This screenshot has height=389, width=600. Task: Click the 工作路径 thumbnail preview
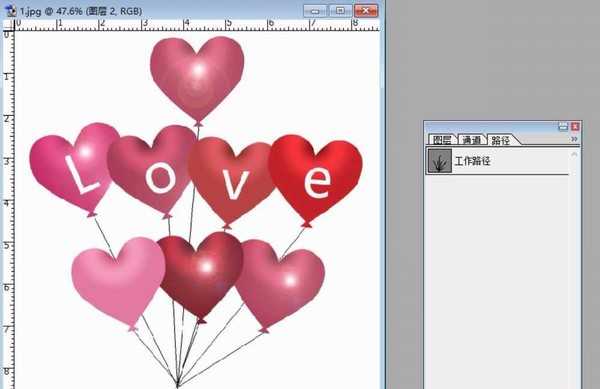[439, 161]
